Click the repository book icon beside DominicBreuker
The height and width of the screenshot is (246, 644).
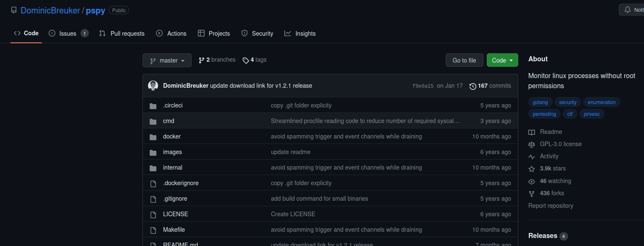point(14,10)
